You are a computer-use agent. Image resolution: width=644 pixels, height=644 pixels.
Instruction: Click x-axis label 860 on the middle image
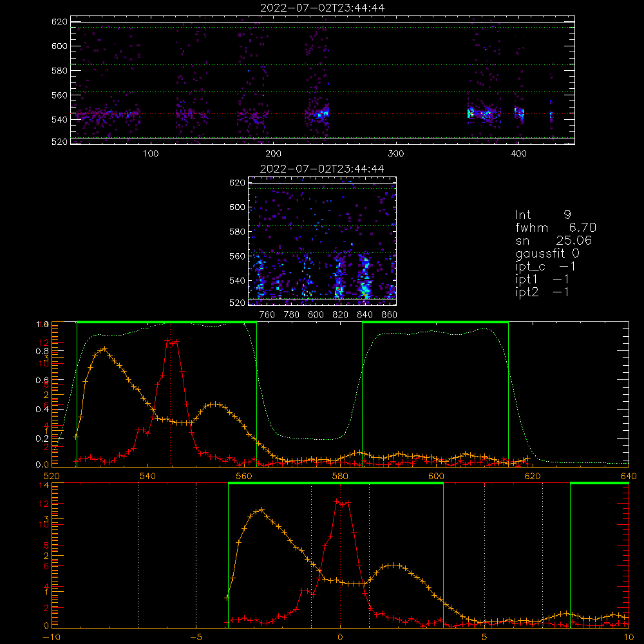coord(390,315)
